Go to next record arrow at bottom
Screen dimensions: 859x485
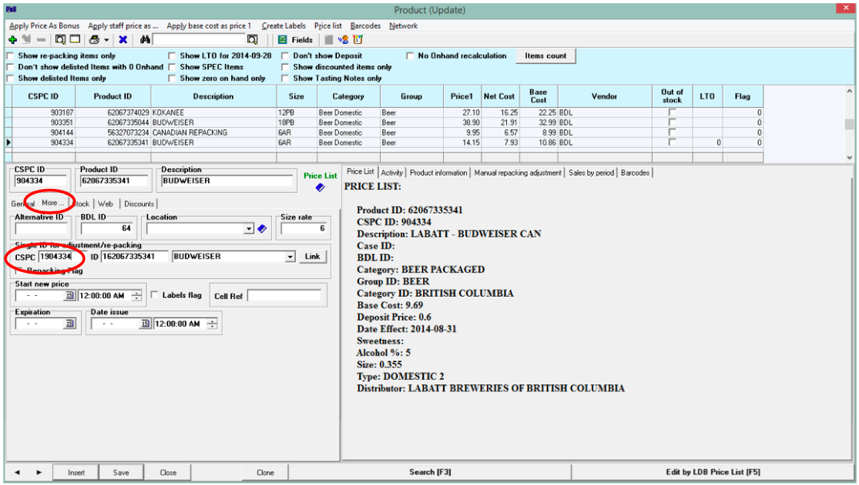coord(39,472)
